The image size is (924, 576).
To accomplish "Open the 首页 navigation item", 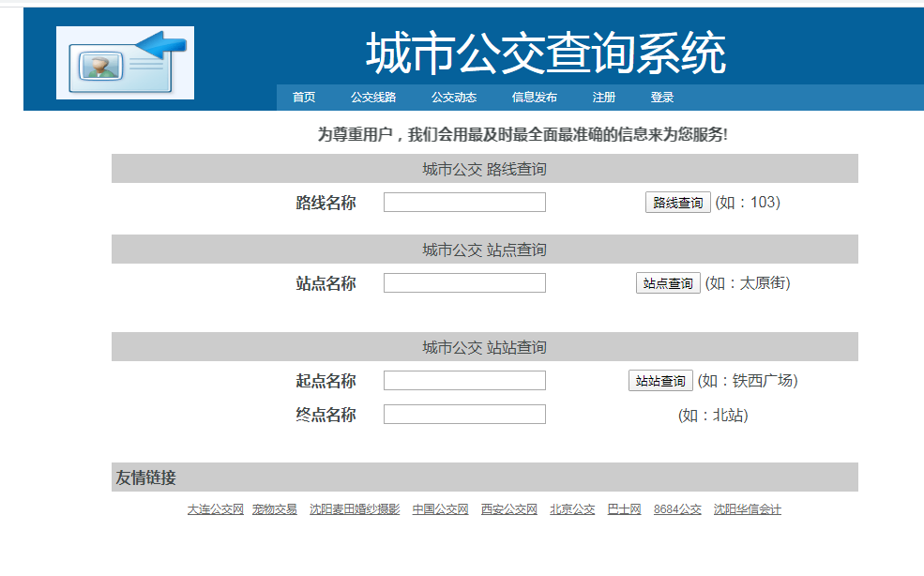I will [x=304, y=98].
